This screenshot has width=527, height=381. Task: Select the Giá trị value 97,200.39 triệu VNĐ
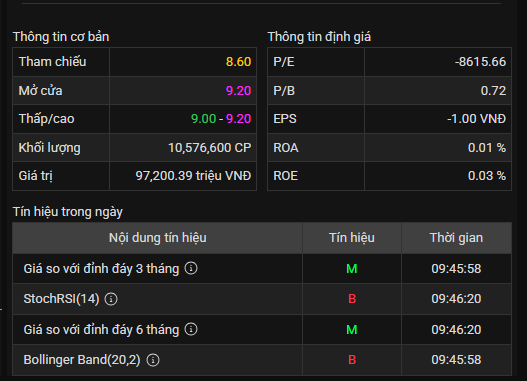point(193,176)
